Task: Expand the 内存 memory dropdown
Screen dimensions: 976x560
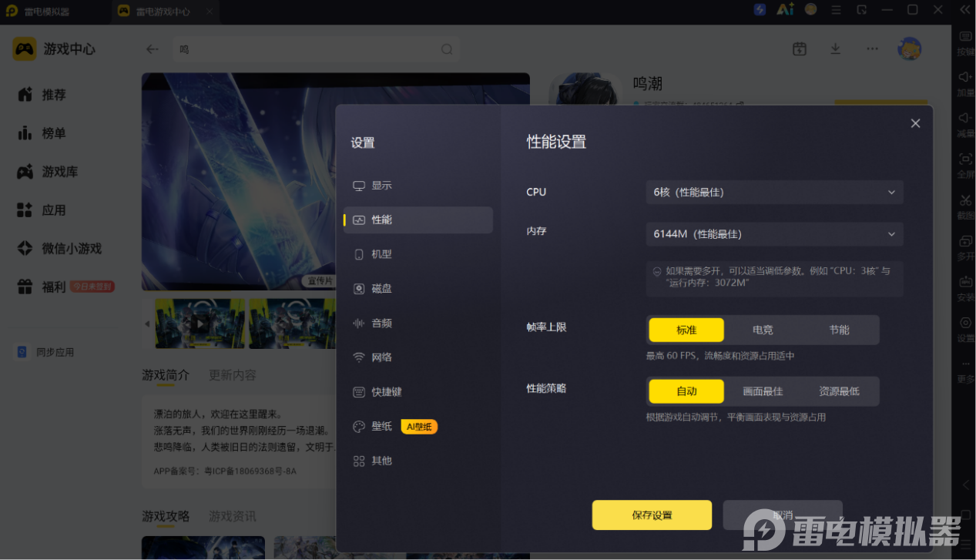Action: 774,233
